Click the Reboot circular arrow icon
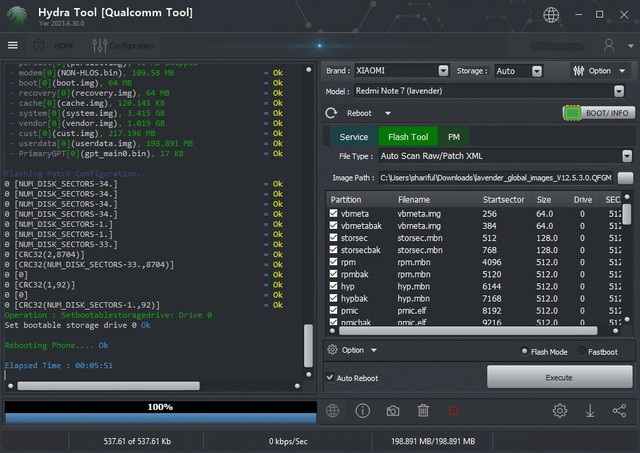640x453 pixels. click(331, 113)
